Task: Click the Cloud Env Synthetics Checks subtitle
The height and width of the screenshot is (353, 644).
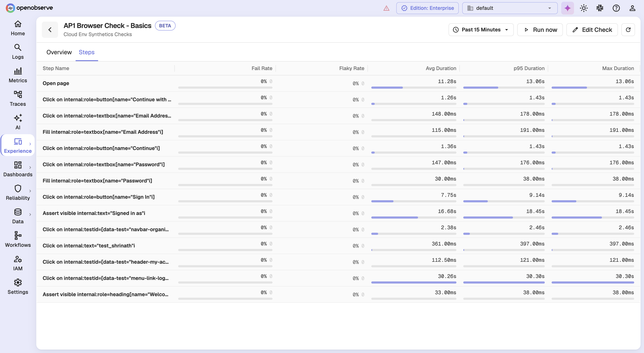Action: tap(98, 34)
